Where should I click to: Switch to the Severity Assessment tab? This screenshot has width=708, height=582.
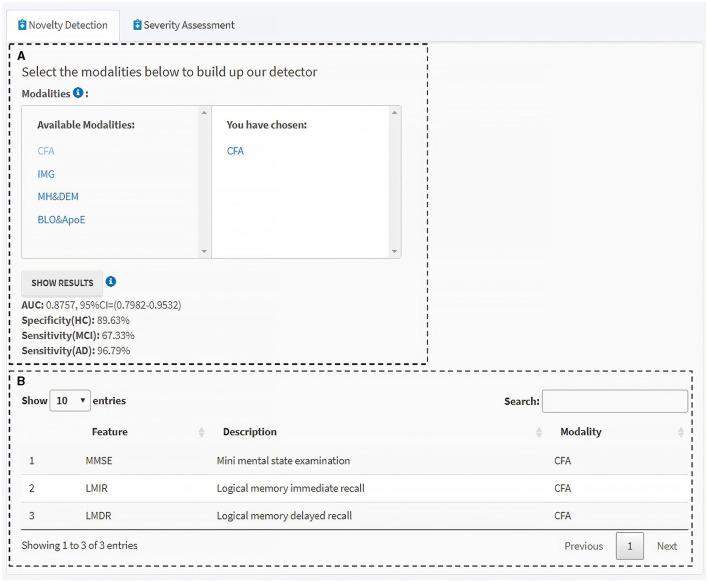tap(183, 25)
